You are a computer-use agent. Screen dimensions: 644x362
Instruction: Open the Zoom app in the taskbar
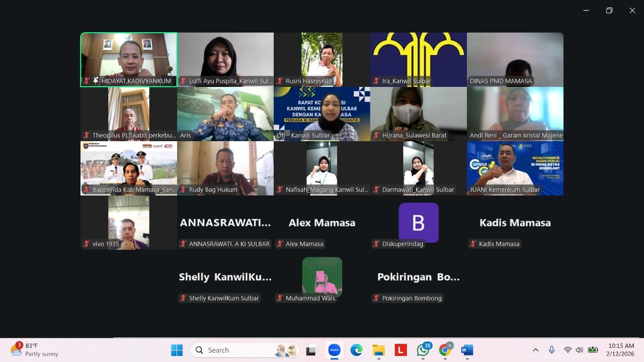click(x=334, y=350)
